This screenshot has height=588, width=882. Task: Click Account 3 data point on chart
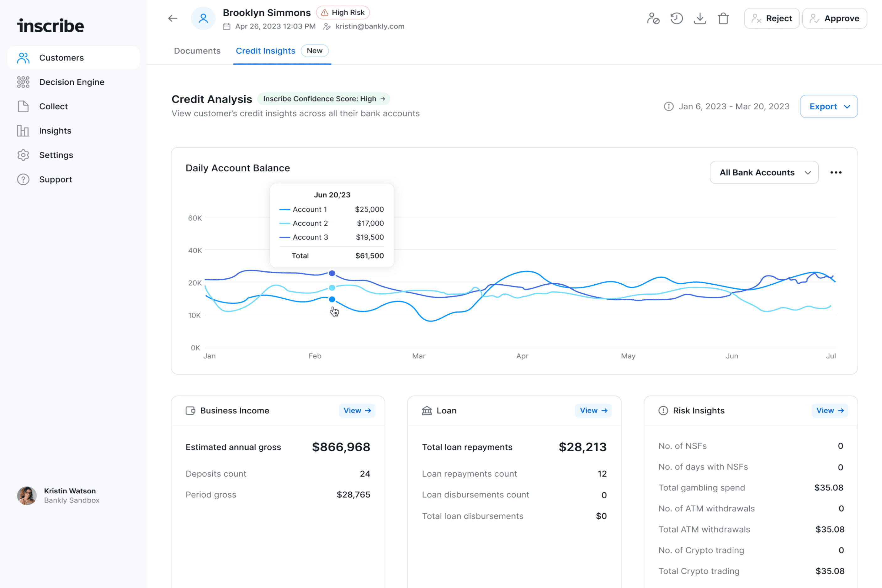[x=332, y=273]
